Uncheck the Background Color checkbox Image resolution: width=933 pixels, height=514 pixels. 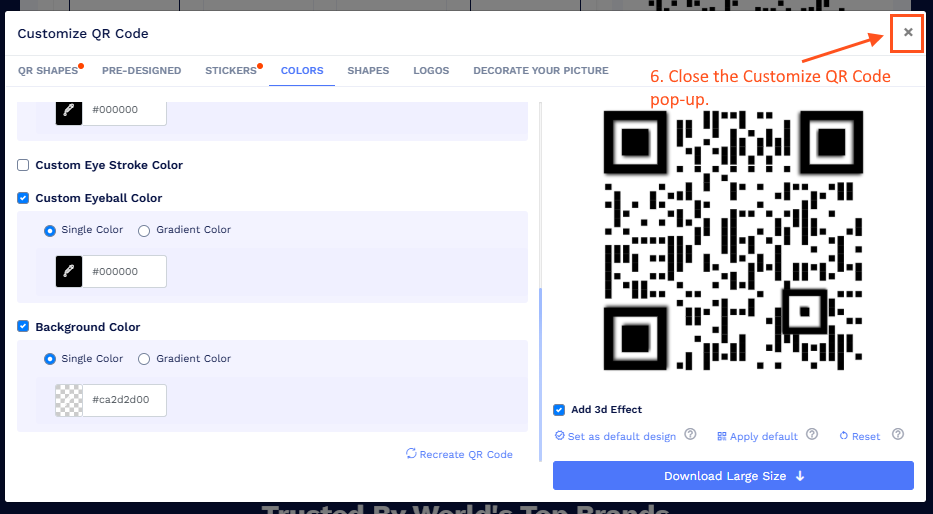(23, 326)
